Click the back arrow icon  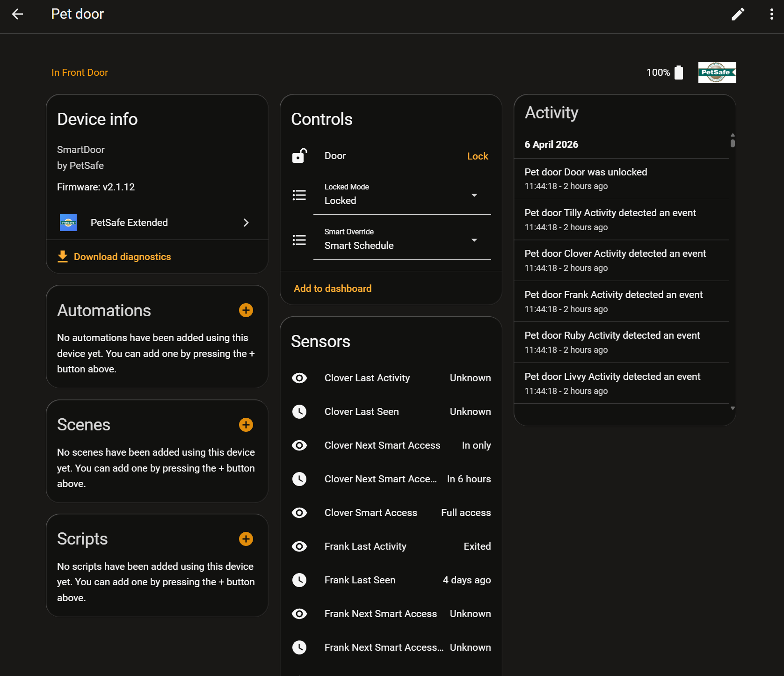tap(18, 14)
